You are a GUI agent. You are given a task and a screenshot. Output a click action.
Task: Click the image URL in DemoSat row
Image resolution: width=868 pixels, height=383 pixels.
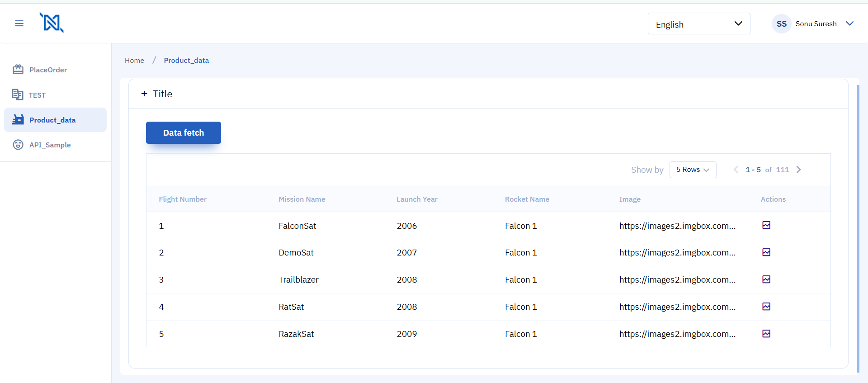677,252
